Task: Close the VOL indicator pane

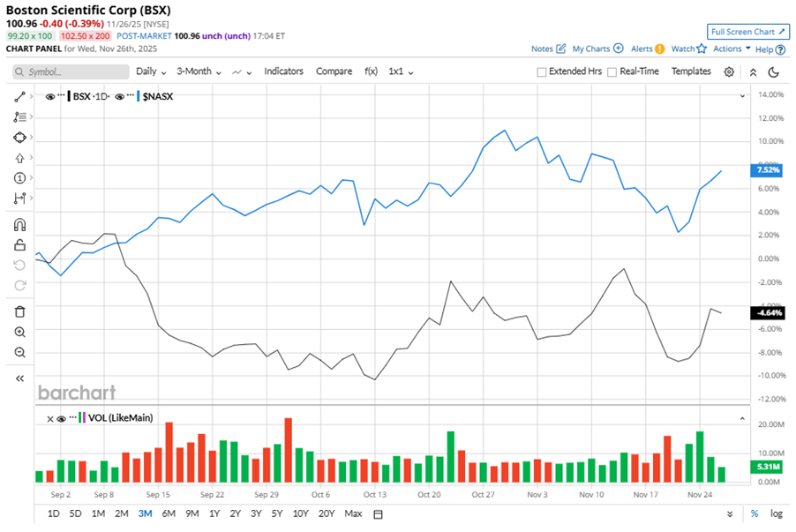Action: tap(50, 419)
